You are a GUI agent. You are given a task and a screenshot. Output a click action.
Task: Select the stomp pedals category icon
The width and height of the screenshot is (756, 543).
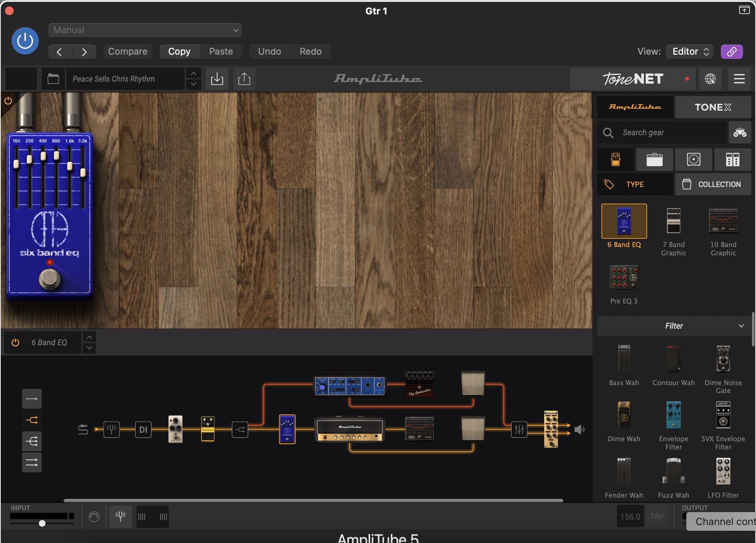tap(616, 159)
